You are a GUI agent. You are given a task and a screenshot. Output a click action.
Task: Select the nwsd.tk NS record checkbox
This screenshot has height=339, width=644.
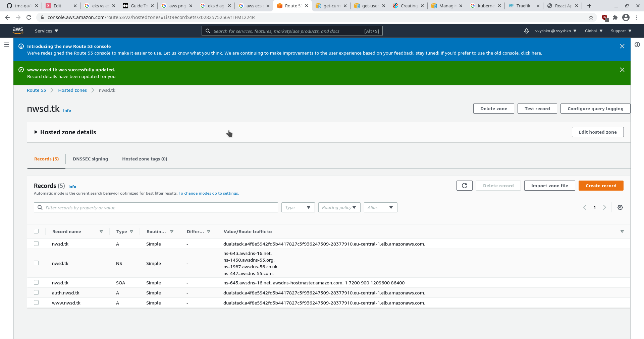36,263
